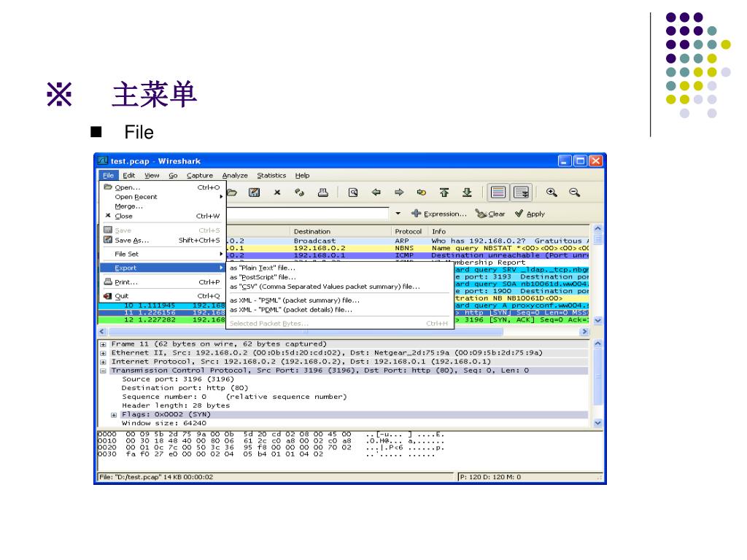This screenshot has height=560, width=747.
Task: Open the Capture menu
Action: (200, 175)
